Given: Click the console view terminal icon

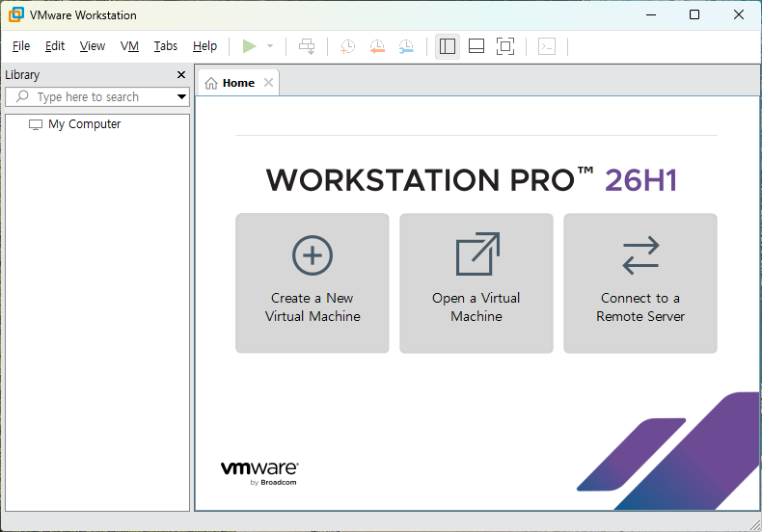Looking at the screenshot, I should (547, 46).
